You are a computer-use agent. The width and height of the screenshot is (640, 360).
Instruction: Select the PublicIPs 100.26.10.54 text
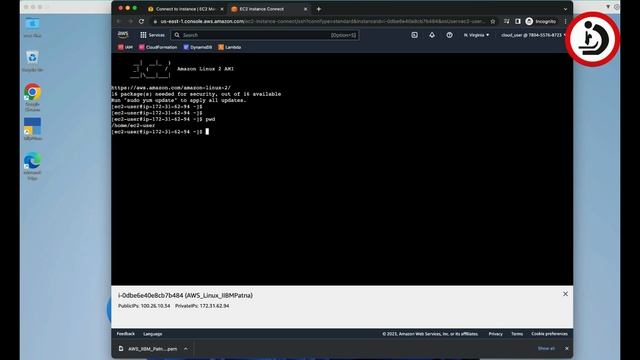click(x=144, y=306)
